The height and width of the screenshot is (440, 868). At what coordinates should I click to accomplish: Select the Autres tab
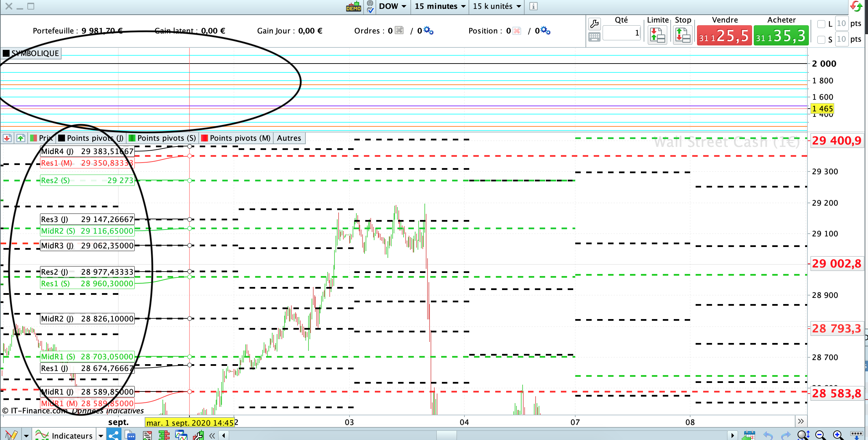(289, 138)
